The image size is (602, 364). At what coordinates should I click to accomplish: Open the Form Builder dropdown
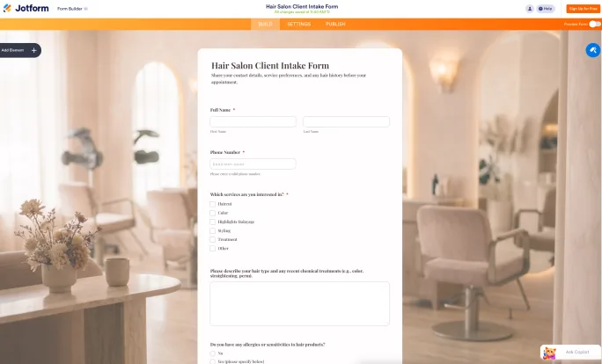72,9
